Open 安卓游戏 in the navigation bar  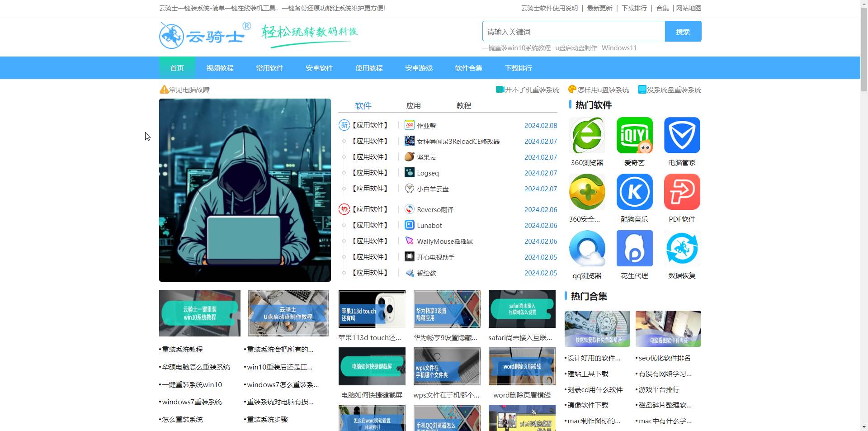(x=419, y=68)
